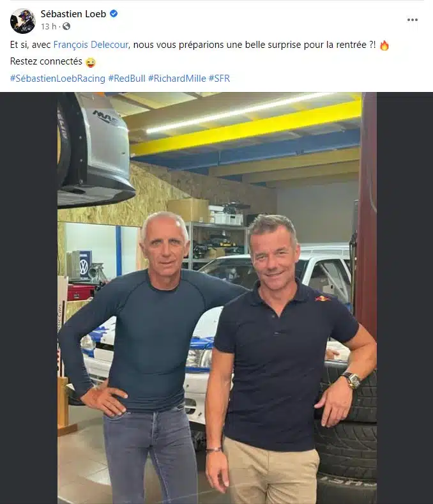Image resolution: width=433 pixels, height=504 pixels.
Task: Open François Delecour's tagged profile
Action: [x=91, y=44]
